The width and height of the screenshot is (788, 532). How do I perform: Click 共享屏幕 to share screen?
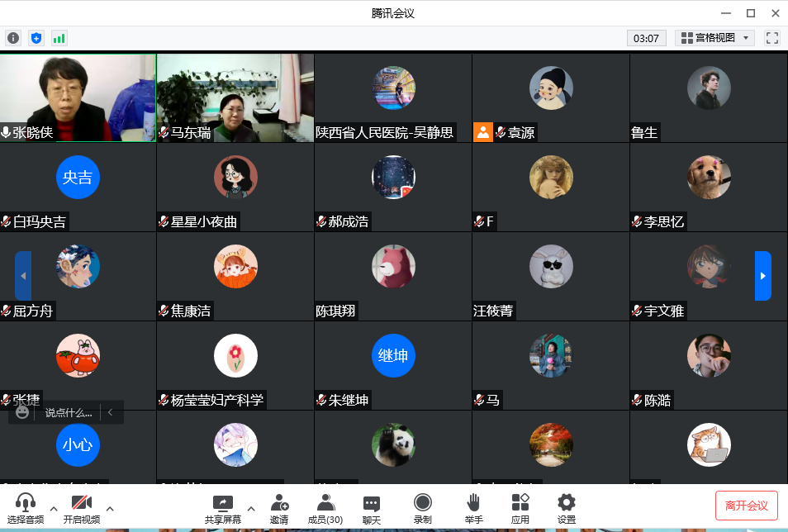pyautogui.click(x=223, y=508)
